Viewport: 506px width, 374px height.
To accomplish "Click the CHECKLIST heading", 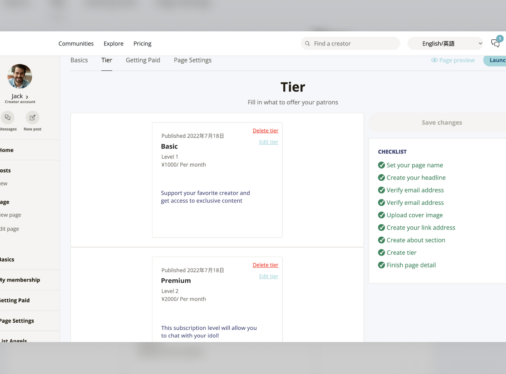I will point(392,152).
